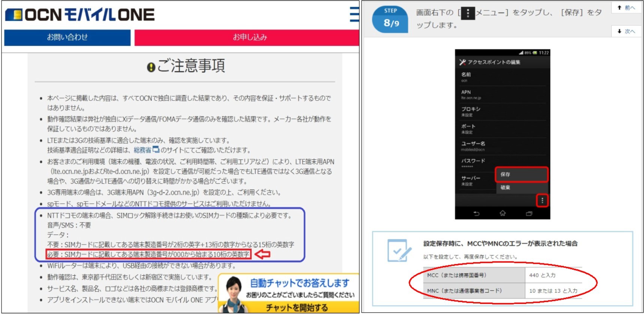644x314 pixels.
Task: Click the checkmark note icon in settings box
Action: click(399, 250)
